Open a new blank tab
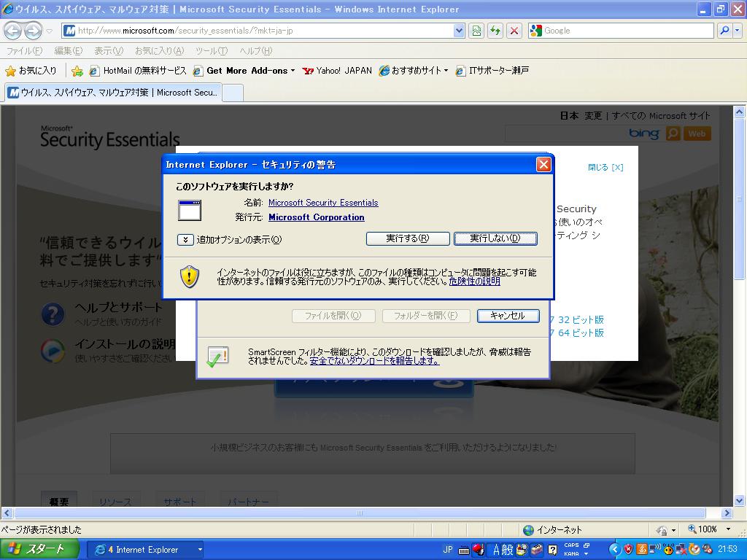The width and height of the screenshot is (747, 560). tap(233, 93)
